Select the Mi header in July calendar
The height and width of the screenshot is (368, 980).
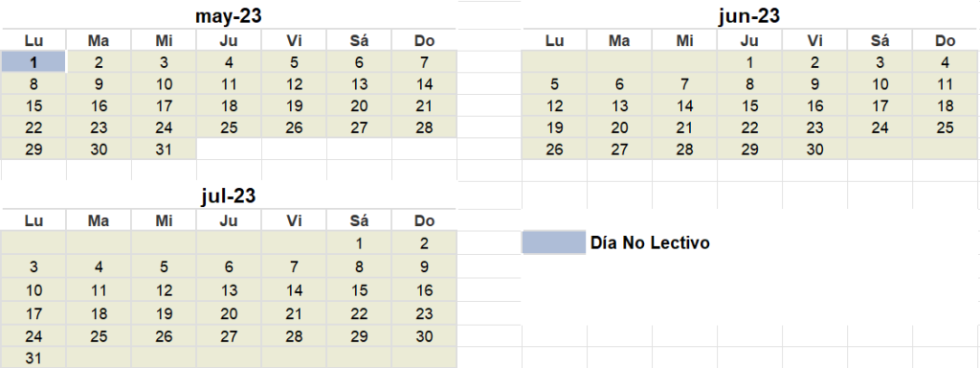point(164,221)
